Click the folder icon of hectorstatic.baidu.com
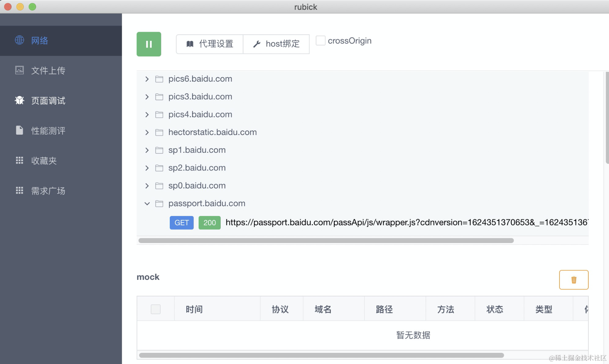The height and width of the screenshot is (364, 609). pyautogui.click(x=159, y=133)
